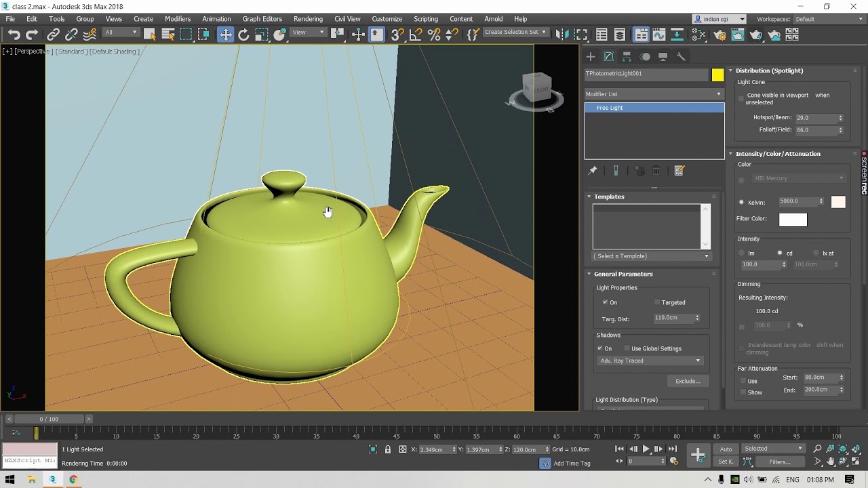Viewport: 868px width, 488px height.
Task: Select the lm intensity radio button
Action: 742,253
